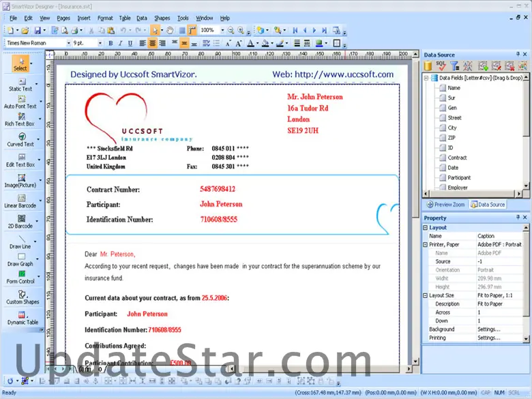532x399 pixels.
Task: Collapse the Printer, Paper property group
Action: point(425,245)
